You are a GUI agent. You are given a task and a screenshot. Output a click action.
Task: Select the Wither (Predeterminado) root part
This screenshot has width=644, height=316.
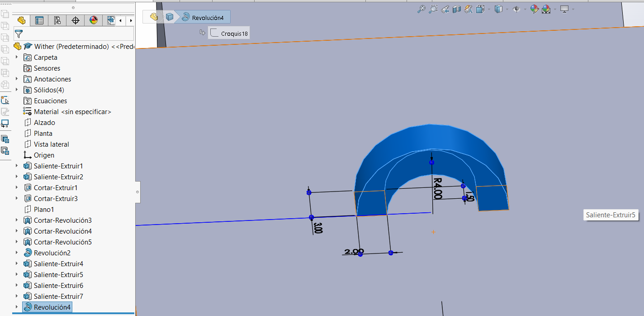coord(74,47)
